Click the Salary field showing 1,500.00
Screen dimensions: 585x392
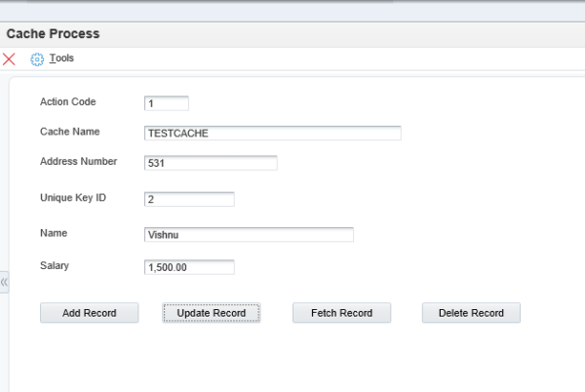(189, 267)
